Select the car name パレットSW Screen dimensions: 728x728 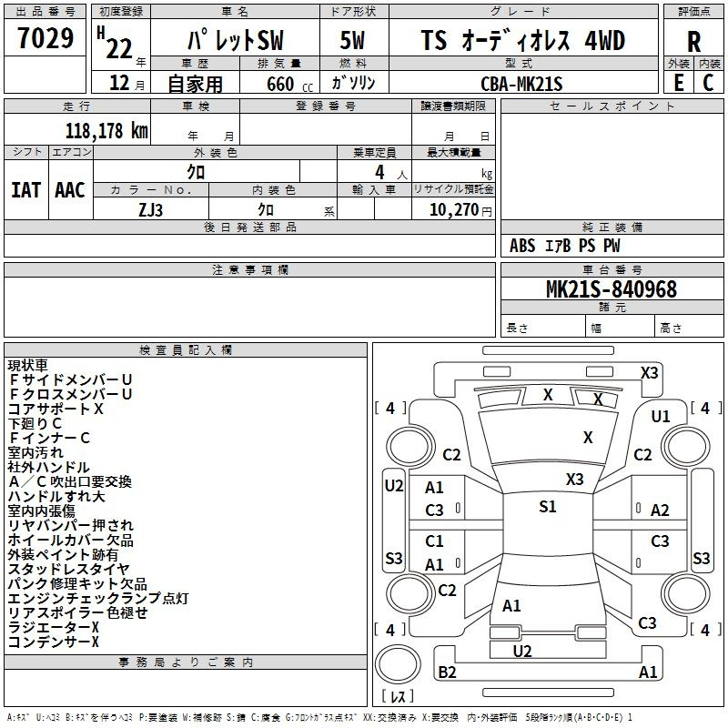click(234, 41)
